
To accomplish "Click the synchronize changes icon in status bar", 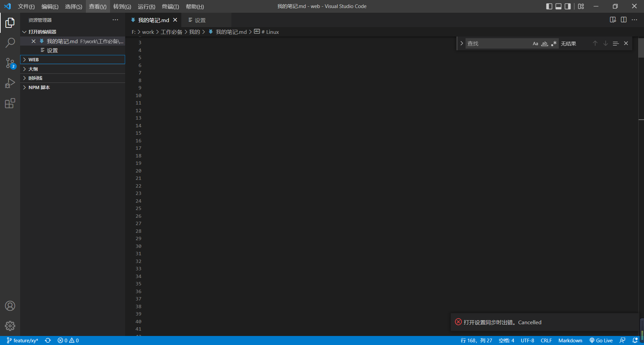I will (48, 340).
